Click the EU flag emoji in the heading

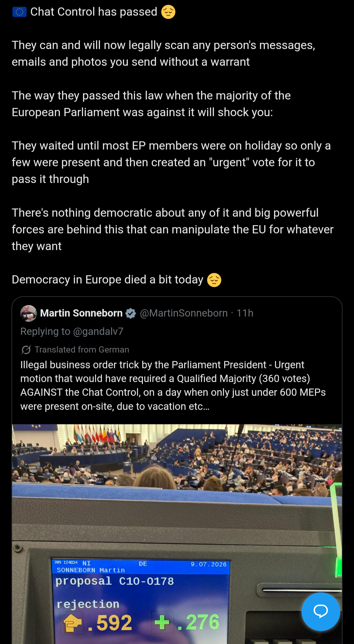19,12
